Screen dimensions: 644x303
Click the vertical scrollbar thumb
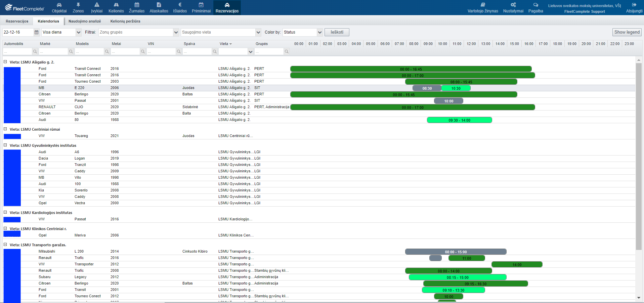[639, 156]
